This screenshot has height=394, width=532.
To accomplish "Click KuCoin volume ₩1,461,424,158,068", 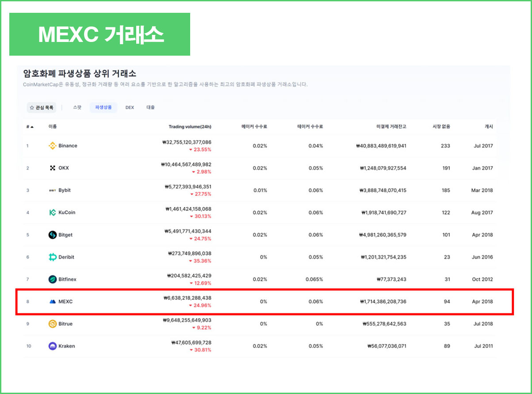I will tap(188, 209).
